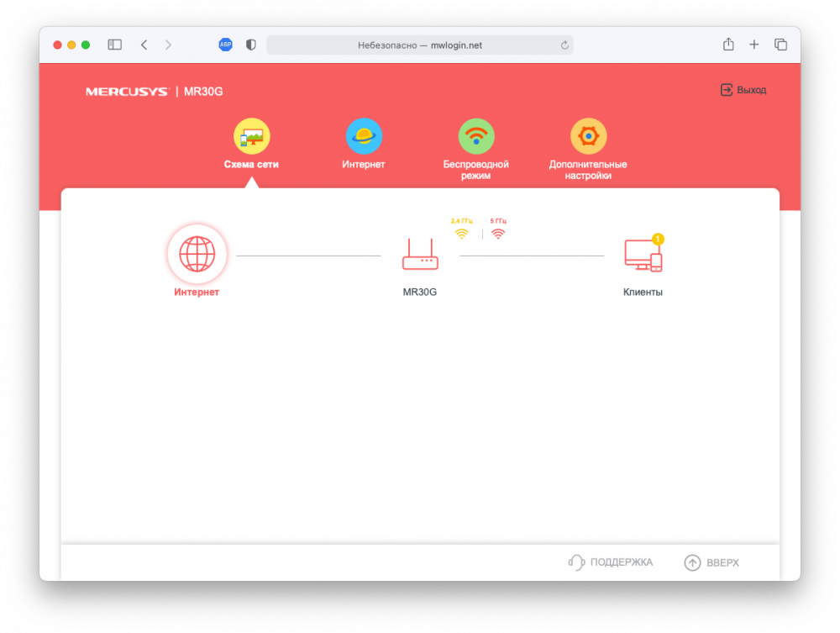Click the MR30G label under router
The width and height of the screenshot is (840, 633).
click(x=420, y=292)
